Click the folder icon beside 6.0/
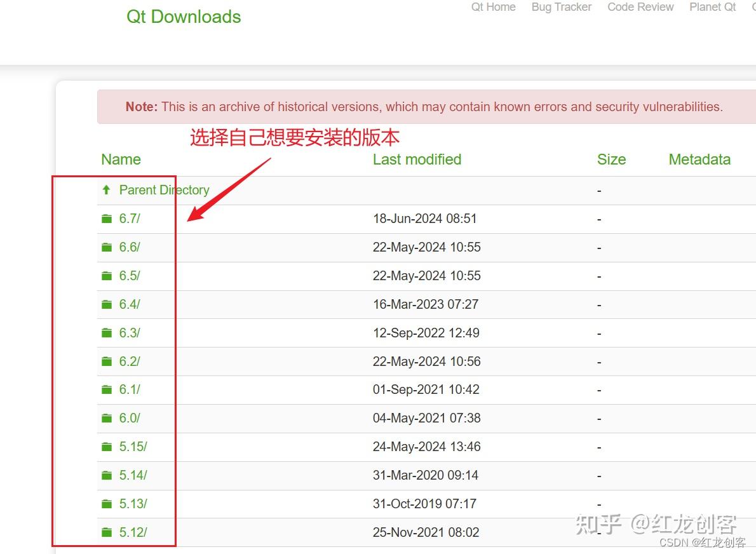The width and height of the screenshot is (756, 554). pyautogui.click(x=106, y=418)
